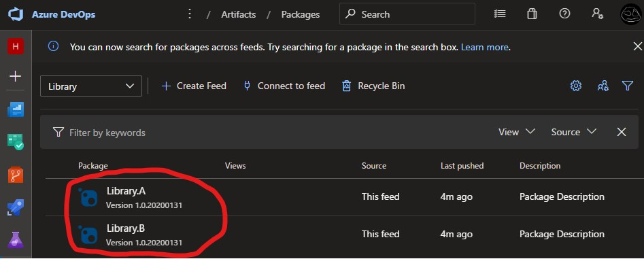This screenshot has width=644, height=259.
Task: Click Connect to feed button
Action: click(x=284, y=86)
